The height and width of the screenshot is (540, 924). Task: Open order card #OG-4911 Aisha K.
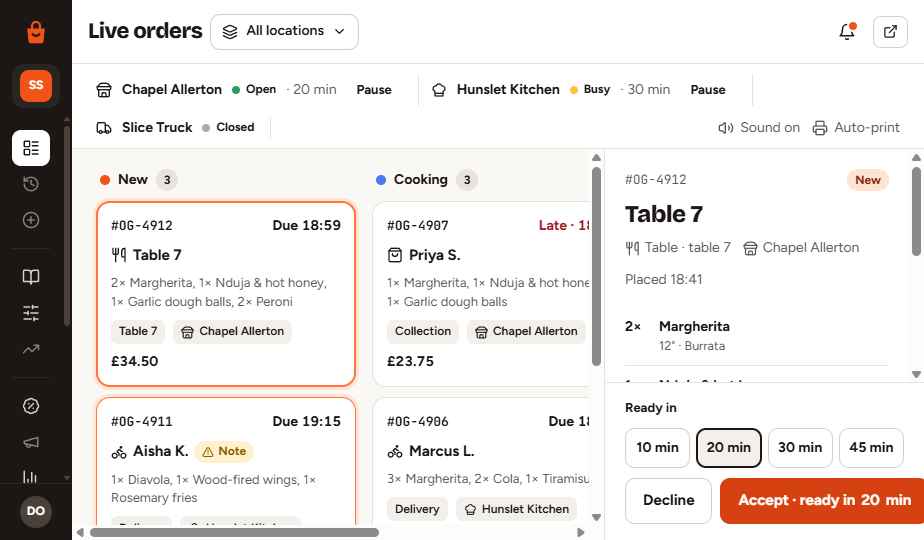coord(226,462)
